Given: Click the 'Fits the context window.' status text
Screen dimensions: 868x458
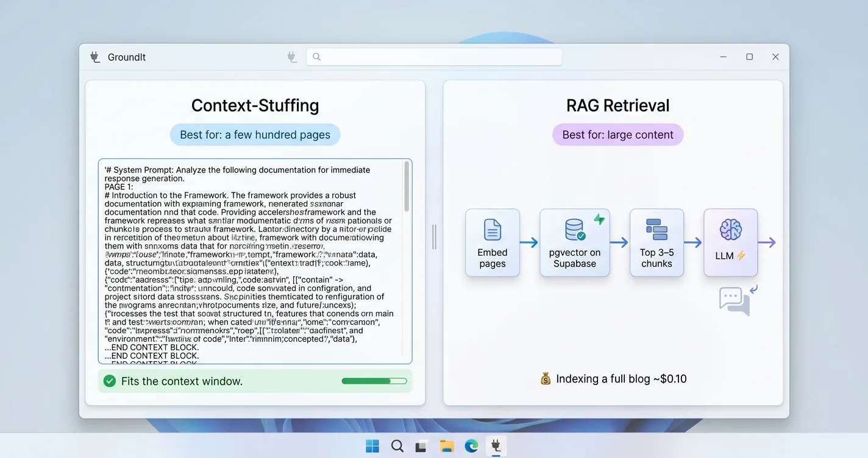Looking at the screenshot, I should click(x=182, y=381).
